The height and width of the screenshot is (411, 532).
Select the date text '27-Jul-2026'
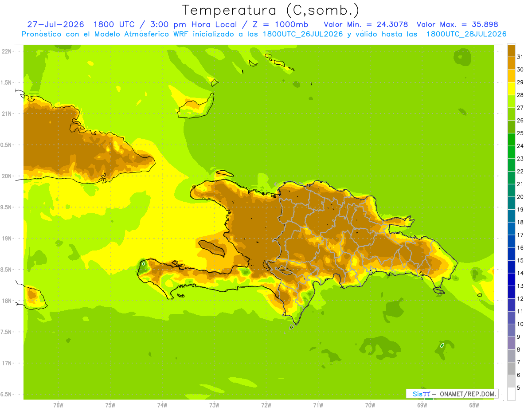tap(55, 24)
